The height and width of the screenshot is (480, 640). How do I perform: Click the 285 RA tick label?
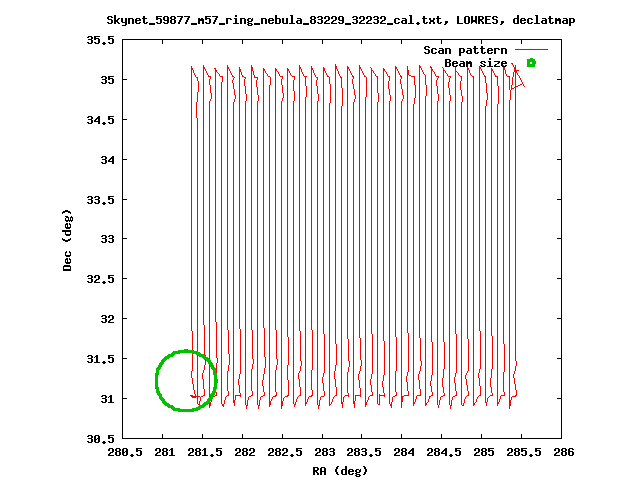click(x=484, y=452)
